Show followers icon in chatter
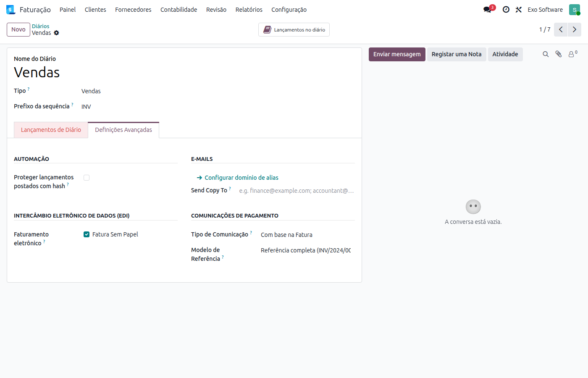588x378 pixels. click(572, 54)
